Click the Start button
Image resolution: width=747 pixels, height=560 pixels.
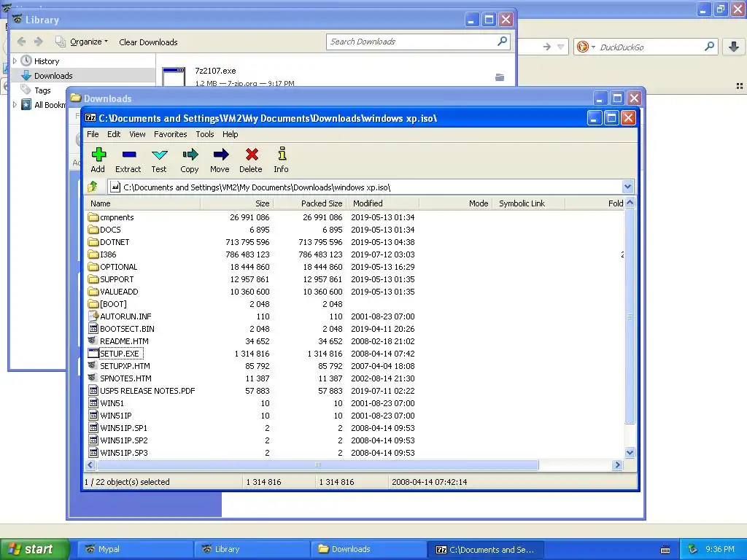(34, 549)
